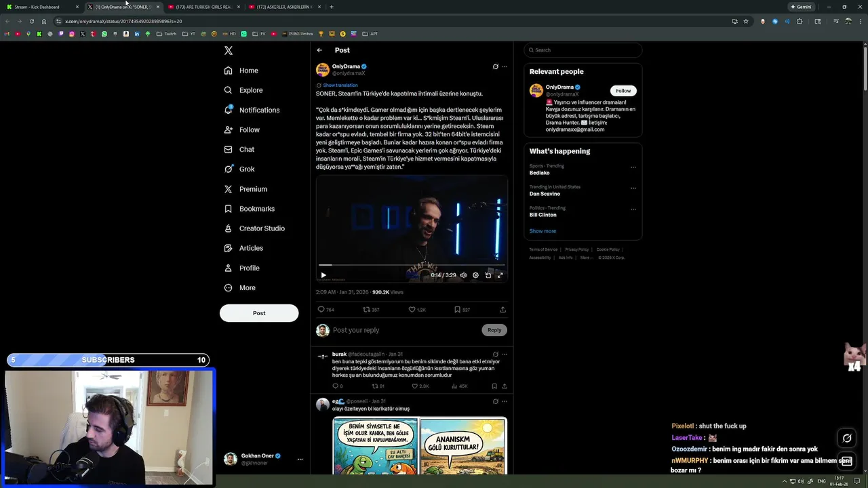This screenshot has width=868, height=488.
Task: Toggle video picture-in-picture mode
Action: [488, 275]
